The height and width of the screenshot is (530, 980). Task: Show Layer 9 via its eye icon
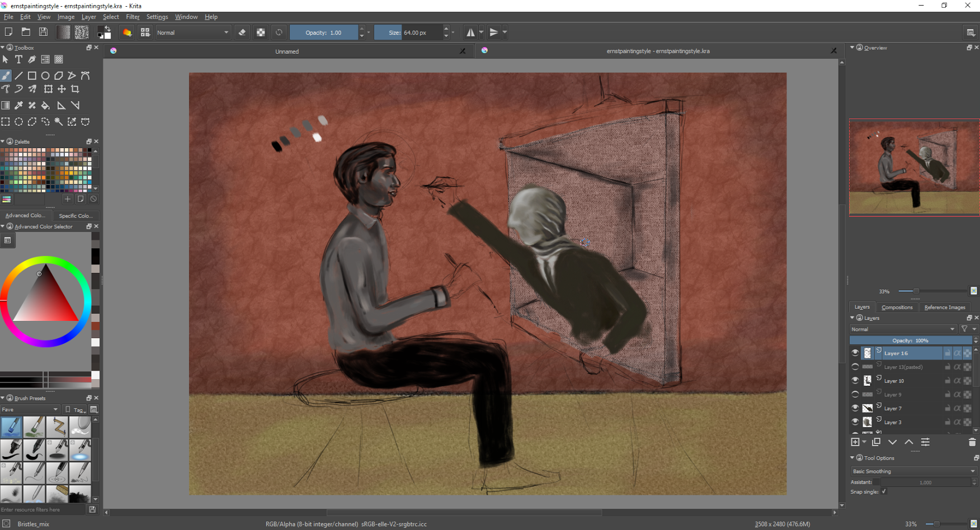(x=855, y=394)
